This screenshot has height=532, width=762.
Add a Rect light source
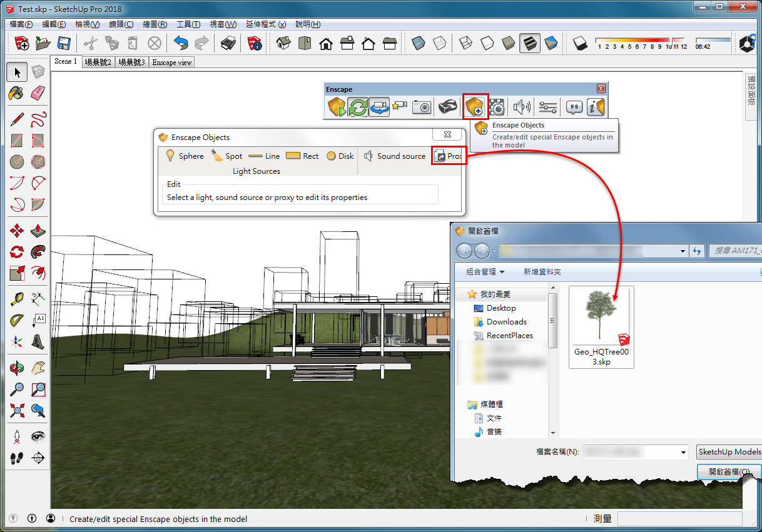pyautogui.click(x=302, y=156)
